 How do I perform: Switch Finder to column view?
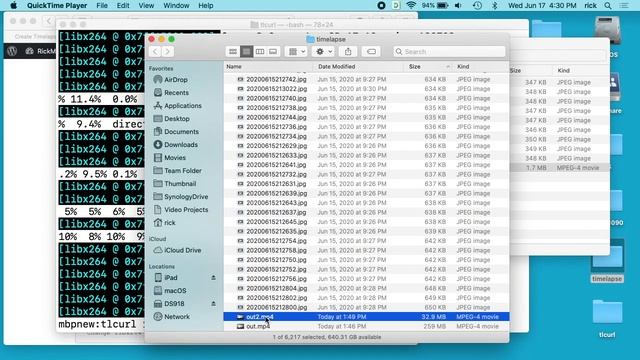click(x=260, y=51)
